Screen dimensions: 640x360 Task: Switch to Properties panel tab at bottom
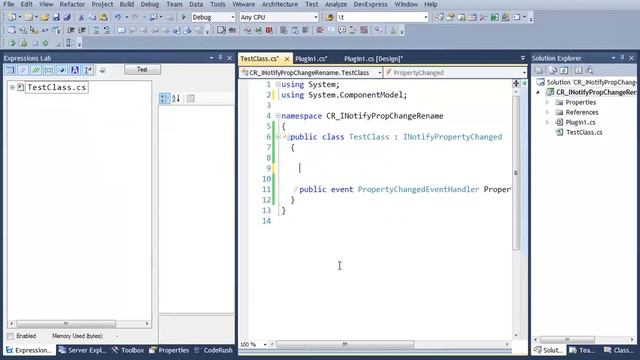(169, 350)
